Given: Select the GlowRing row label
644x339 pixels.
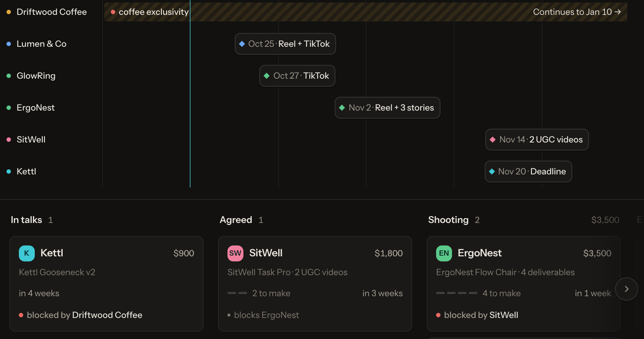Looking at the screenshot, I should coord(36,76).
